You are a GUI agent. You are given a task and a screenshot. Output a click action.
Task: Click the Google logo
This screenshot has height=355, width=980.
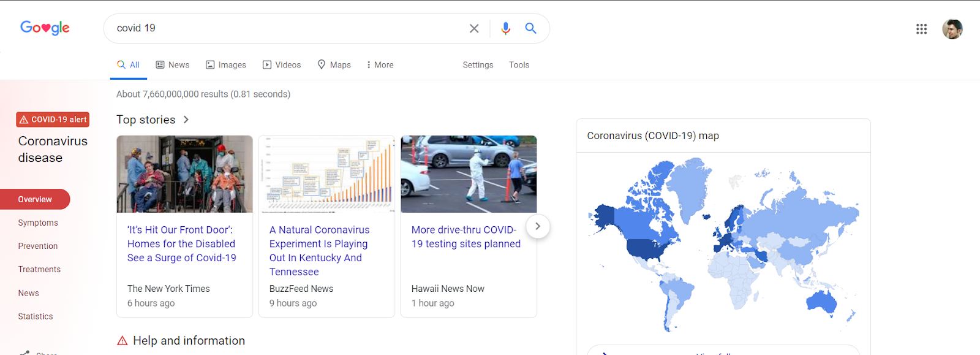(x=45, y=28)
